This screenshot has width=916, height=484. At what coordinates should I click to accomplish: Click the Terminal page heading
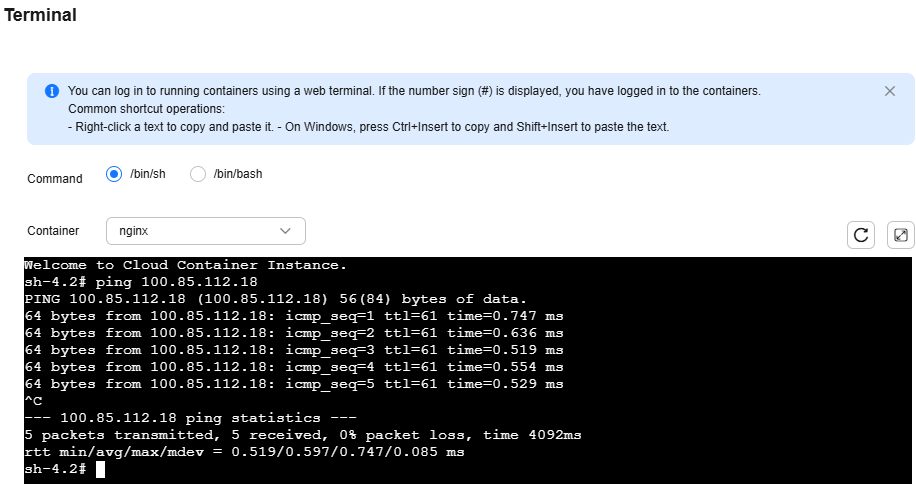click(x=40, y=15)
